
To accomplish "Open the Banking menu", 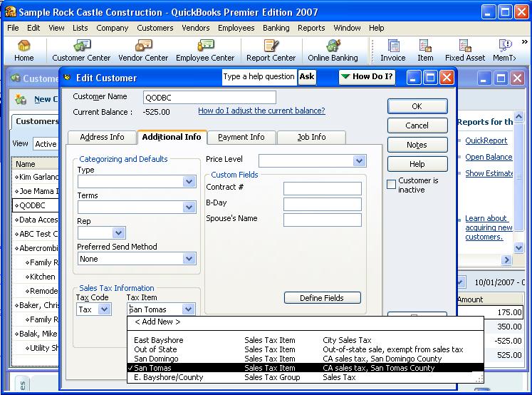I will coord(276,28).
